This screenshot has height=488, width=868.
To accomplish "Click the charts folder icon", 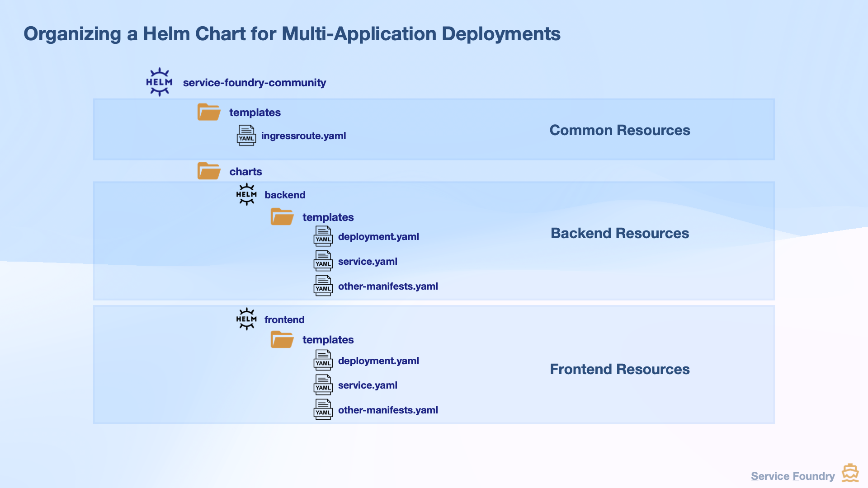I will tap(209, 171).
